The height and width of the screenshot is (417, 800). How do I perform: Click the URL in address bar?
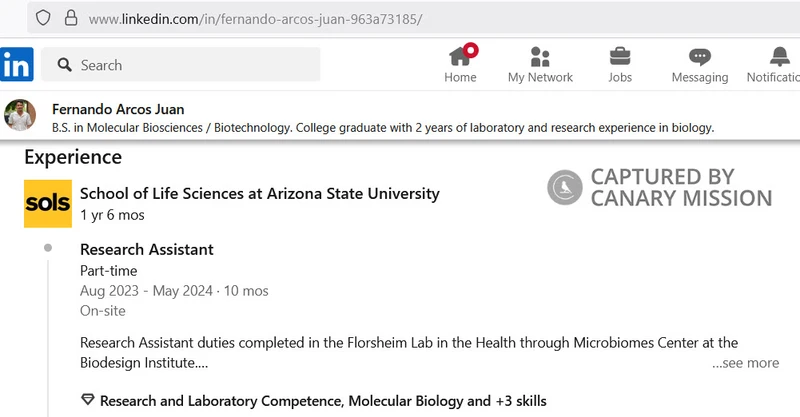coord(255,19)
